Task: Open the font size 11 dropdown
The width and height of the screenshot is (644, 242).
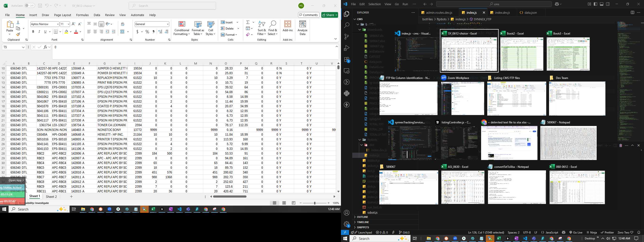Action: tap(68, 24)
